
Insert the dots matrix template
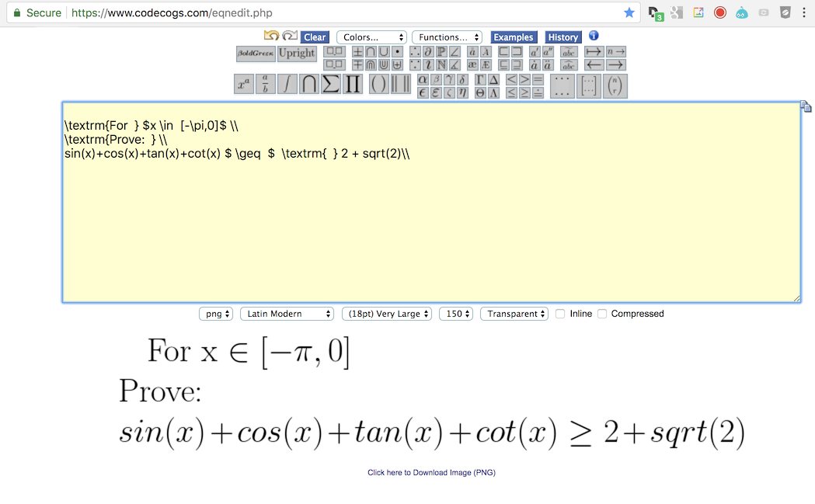coord(562,86)
